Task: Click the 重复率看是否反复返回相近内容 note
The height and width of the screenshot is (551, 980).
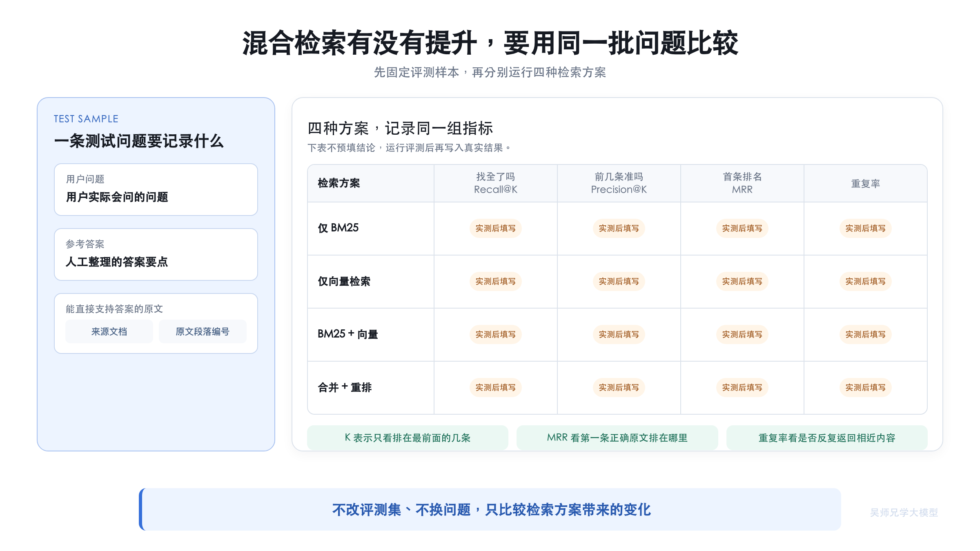Action: coord(827,438)
